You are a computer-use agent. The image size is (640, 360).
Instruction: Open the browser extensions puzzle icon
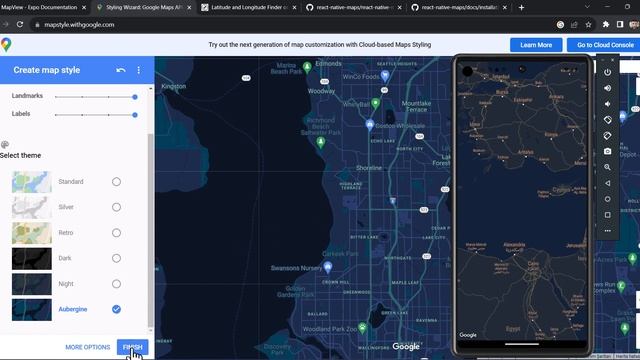pyautogui.click(x=606, y=24)
